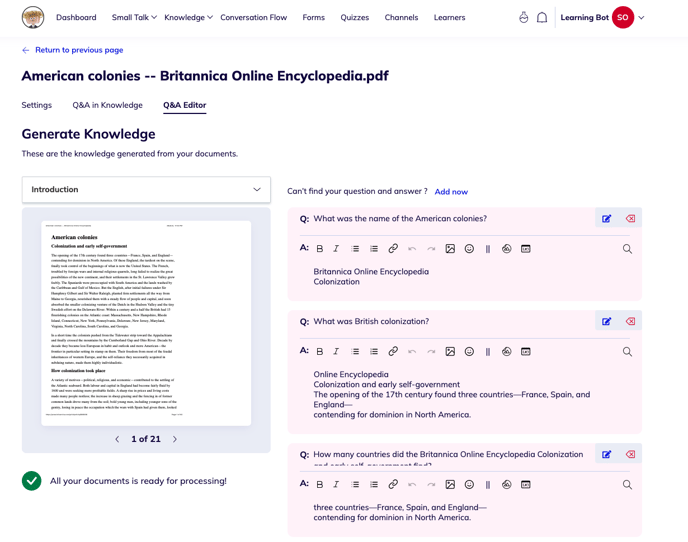Go to Quizzes page
This screenshot has width=688, height=542.
355,18
